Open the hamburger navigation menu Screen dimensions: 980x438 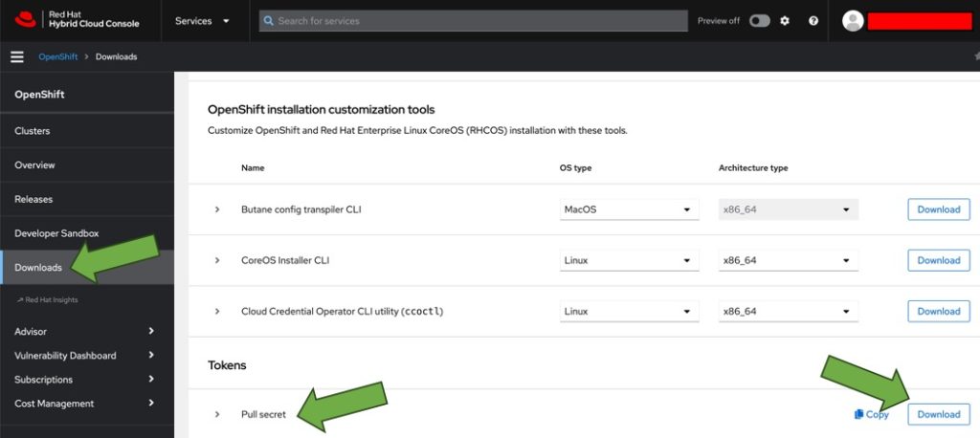point(17,56)
